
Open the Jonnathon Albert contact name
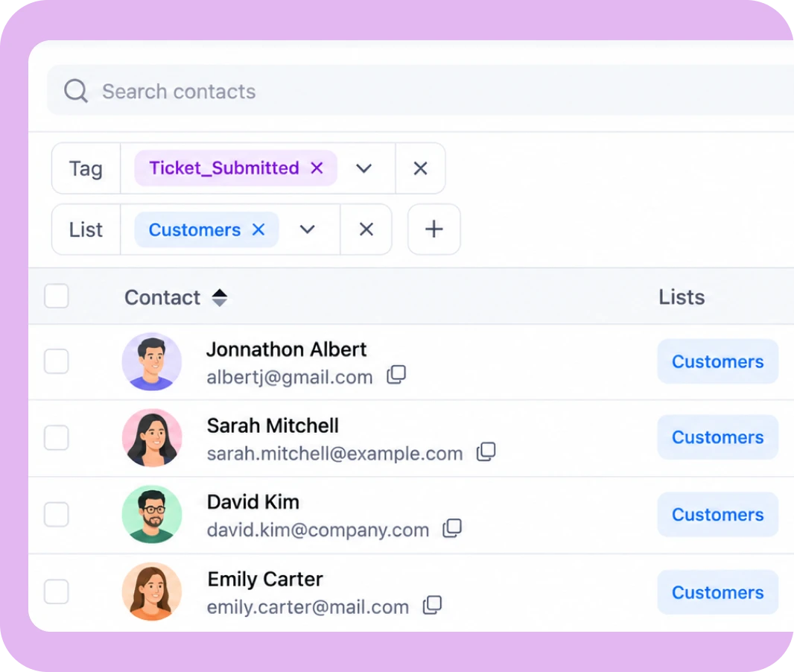287,349
